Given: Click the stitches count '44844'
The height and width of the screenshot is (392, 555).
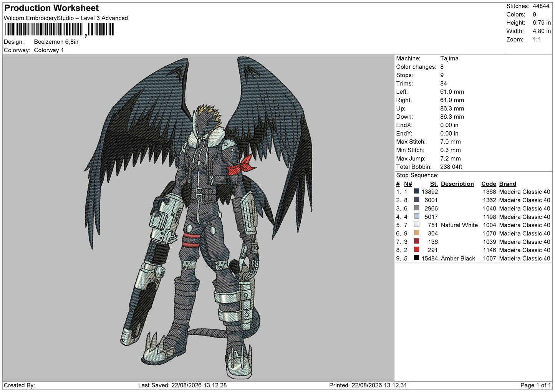Looking at the screenshot, I should tap(541, 6).
